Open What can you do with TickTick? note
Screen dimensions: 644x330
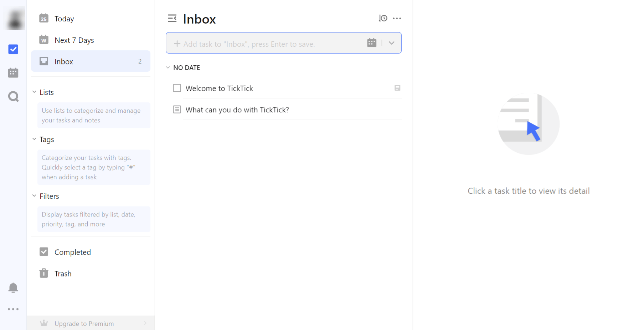(237, 110)
